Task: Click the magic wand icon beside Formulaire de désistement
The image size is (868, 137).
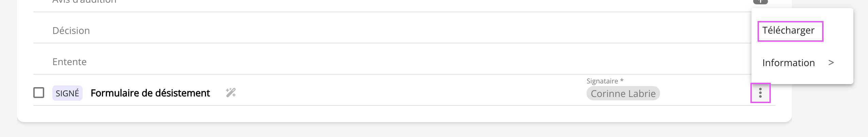Action: coord(231,93)
